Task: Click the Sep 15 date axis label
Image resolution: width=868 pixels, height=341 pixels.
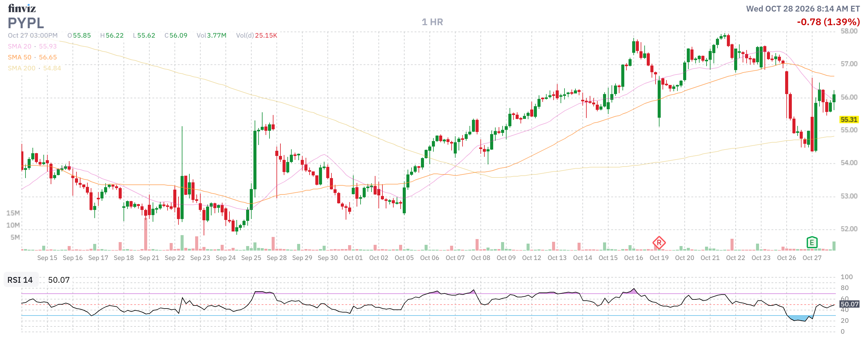Action: coord(47,258)
